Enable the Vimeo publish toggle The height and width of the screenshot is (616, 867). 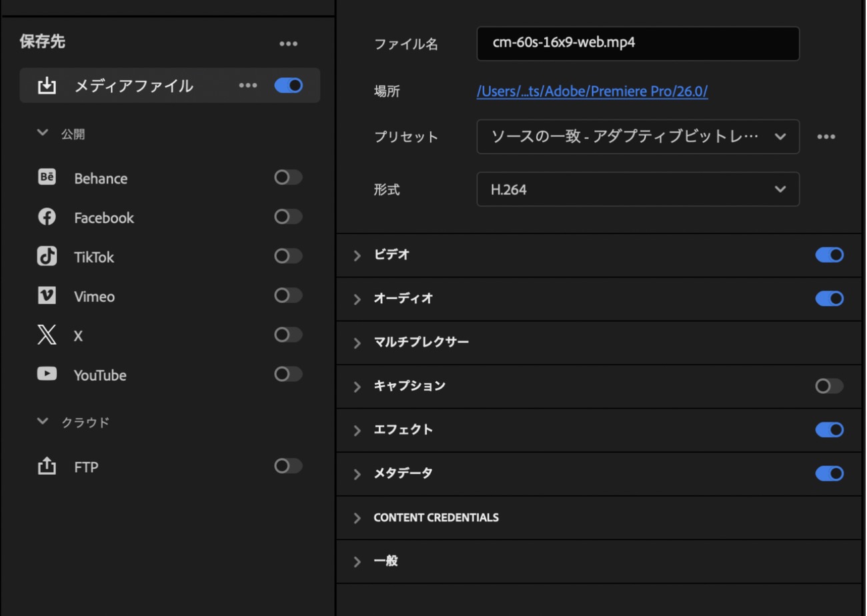(289, 295)
